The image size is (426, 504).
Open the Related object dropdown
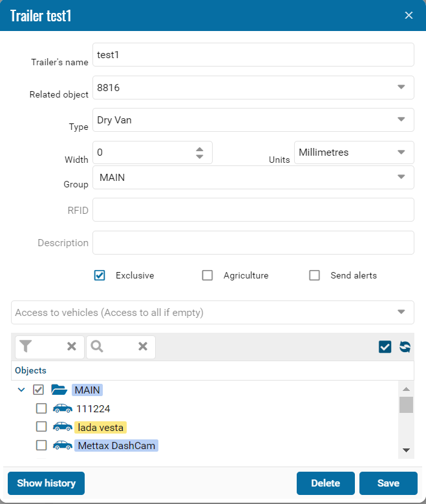pyautogui.click(x=401, y=87)
